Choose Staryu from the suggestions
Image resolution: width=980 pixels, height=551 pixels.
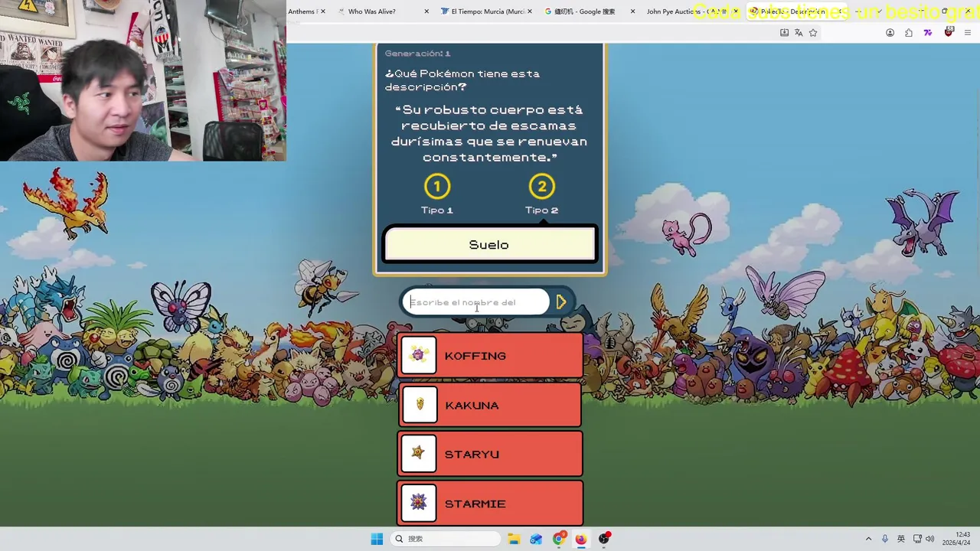[490, 454]
